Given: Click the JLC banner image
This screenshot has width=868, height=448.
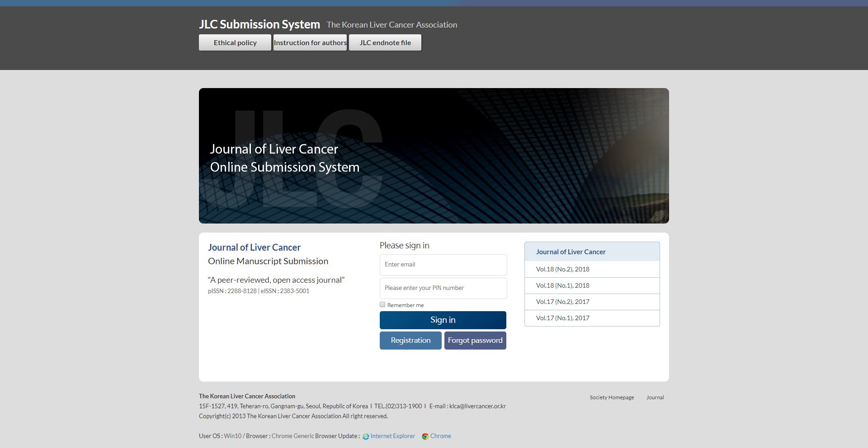Looking at the screenshot, I should click(x=434, y=156).
